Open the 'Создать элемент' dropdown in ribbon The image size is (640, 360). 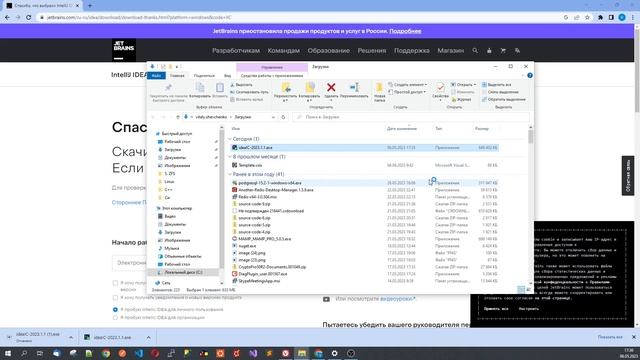[x=426, y=84]
